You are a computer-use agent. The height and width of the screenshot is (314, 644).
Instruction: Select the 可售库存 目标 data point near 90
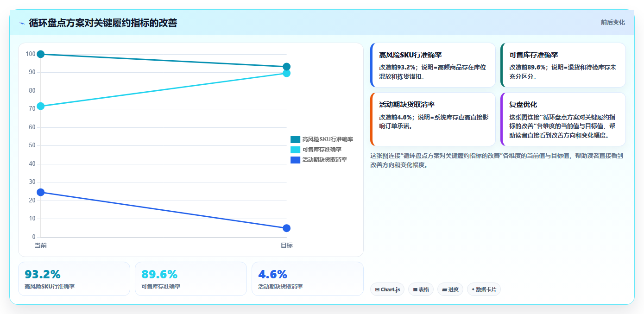click(x=286, y=73)
